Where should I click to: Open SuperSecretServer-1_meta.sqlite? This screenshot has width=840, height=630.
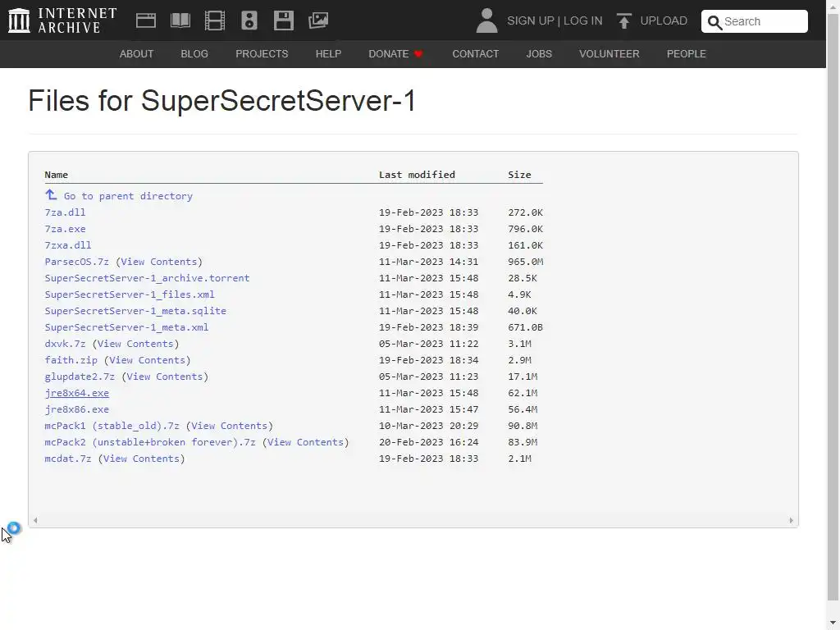[x=135, y=311]
